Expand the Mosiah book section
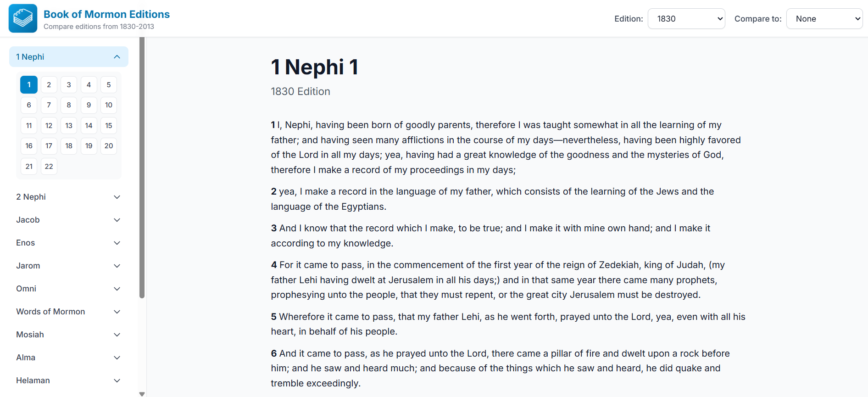 [68, 334]
